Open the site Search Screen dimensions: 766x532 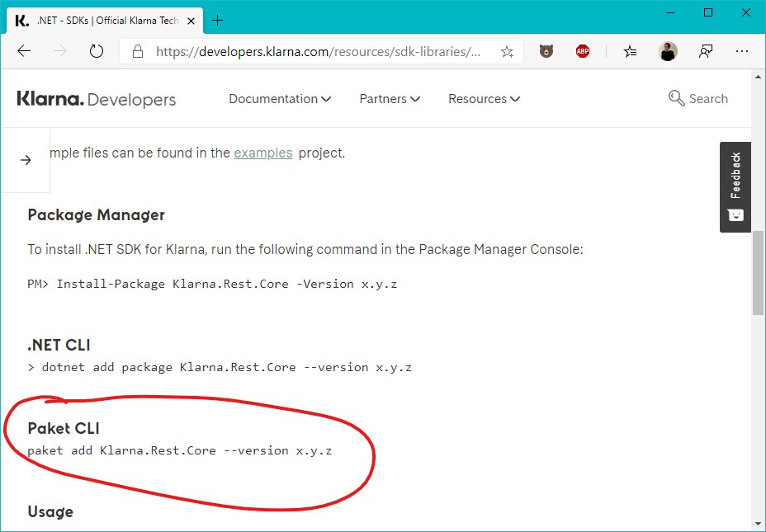pyautogui.click(x=698, y=99)
